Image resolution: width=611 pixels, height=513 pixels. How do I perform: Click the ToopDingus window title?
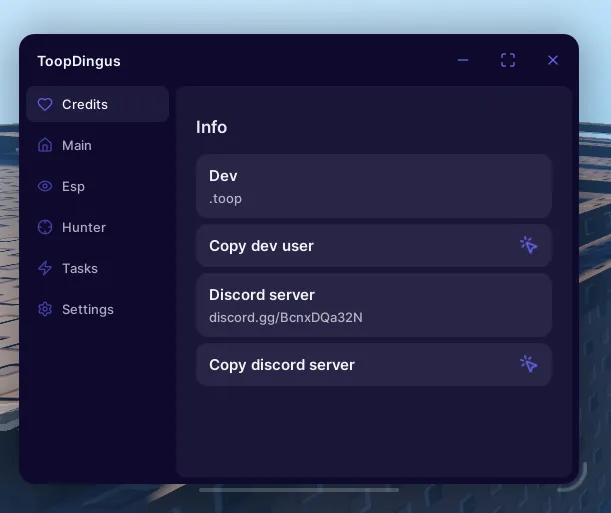tap(79, 61)
